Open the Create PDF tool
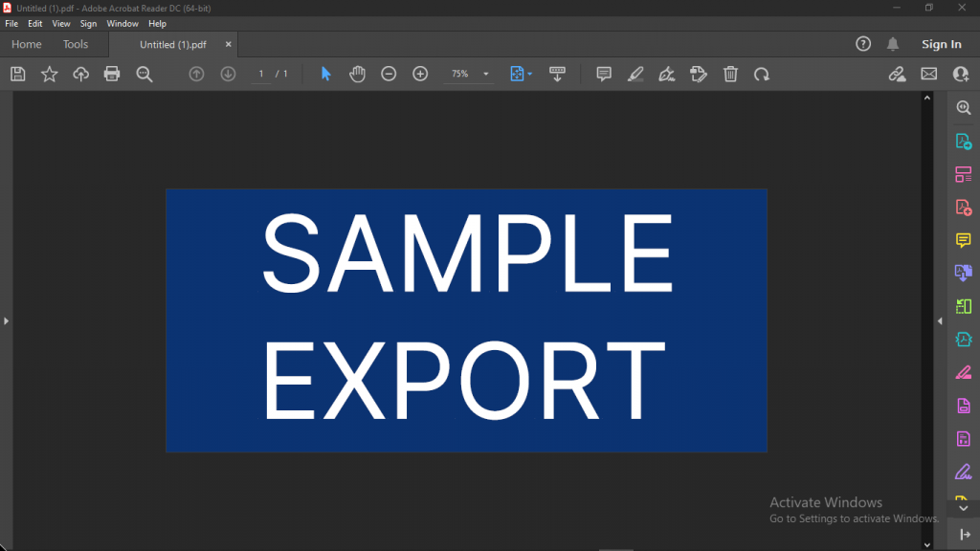 tap(964, 207)
